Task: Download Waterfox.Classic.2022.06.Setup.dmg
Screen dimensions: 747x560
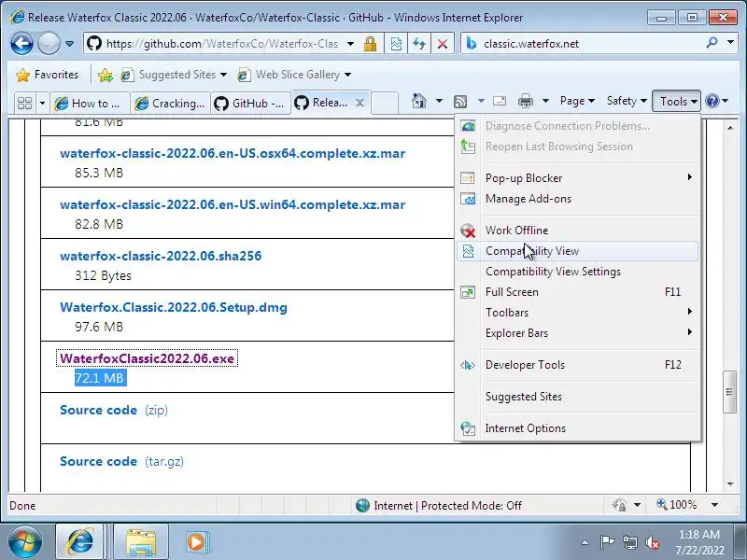Action: click(x=174, y=308)
